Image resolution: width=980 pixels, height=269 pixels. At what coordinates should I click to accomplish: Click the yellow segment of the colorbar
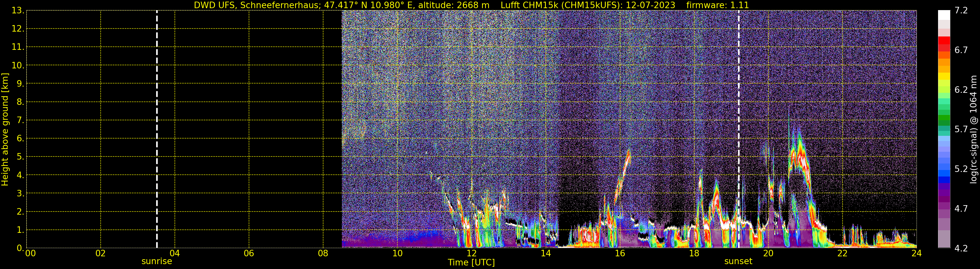click(x=944, y=76)
